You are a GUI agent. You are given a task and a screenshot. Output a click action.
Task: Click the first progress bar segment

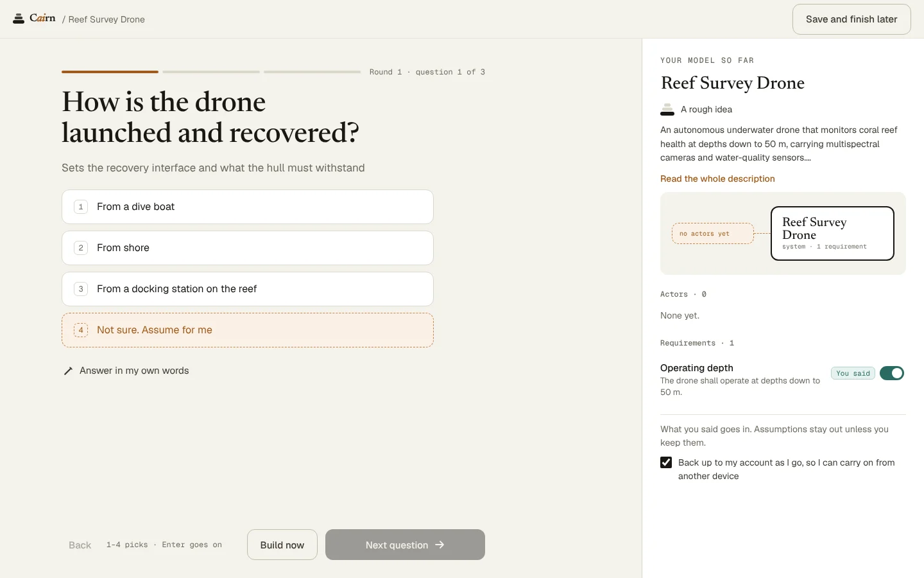coord(110,72)
